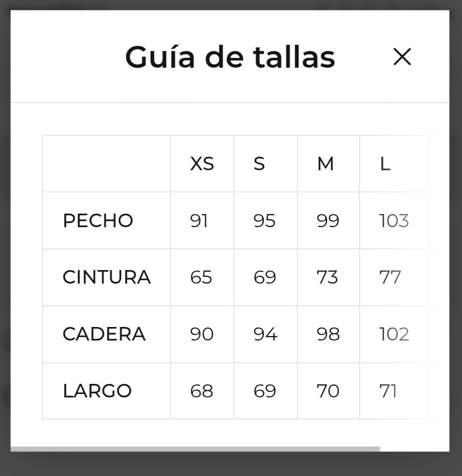The width and height of the screenshot is (462, 476).
Task: Click LARGO value 68 for XS
Action: tap(201, 391)
